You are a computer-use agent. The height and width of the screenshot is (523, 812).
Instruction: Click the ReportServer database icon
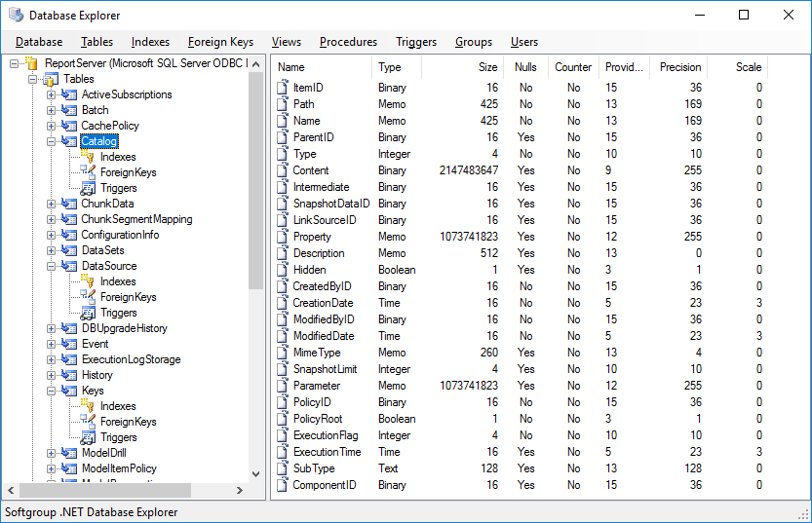(32, 63)
